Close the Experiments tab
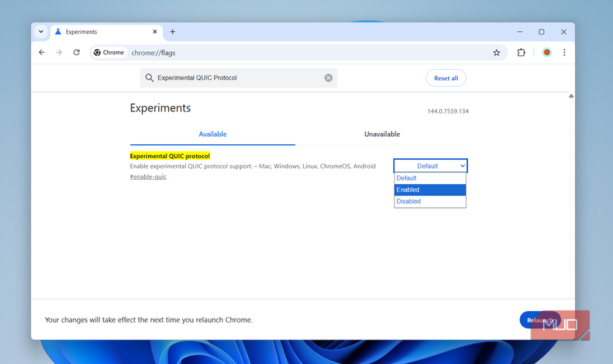The width and height of the screenshot is (613, 364). pyautogui.click(x=155, y=32)
